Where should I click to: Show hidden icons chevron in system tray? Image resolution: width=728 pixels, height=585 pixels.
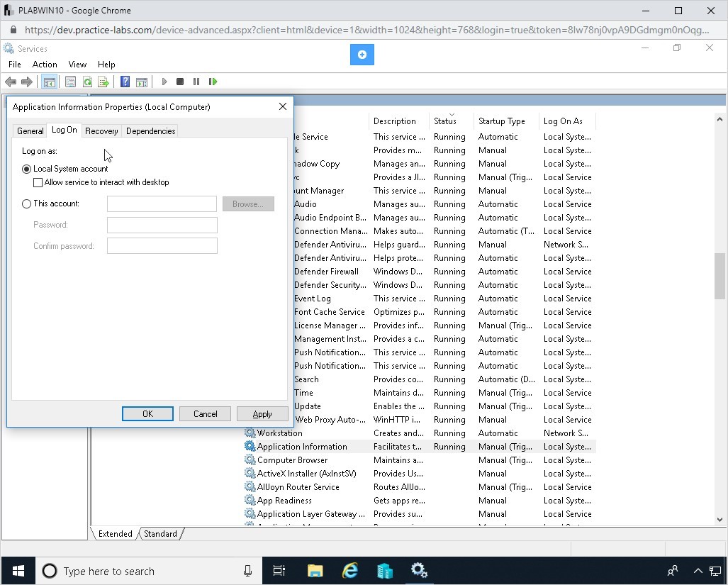pyautogui.click(x=698, y=571)
